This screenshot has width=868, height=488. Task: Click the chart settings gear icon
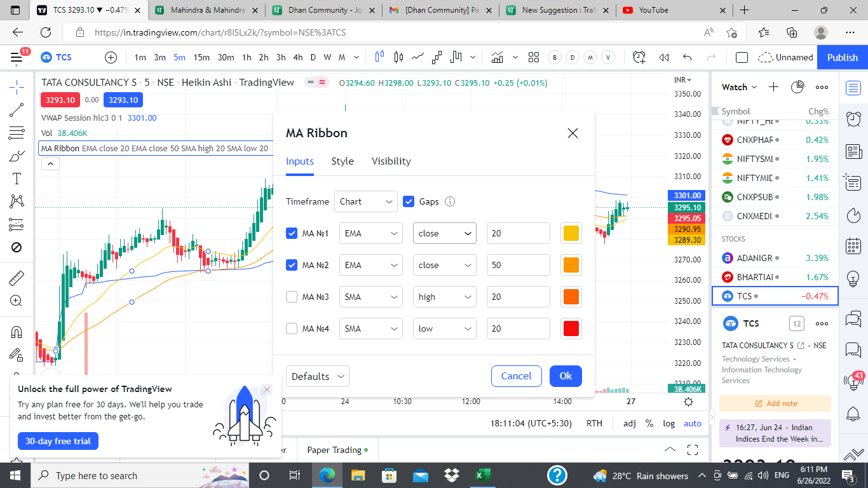(x=688, y=402)
